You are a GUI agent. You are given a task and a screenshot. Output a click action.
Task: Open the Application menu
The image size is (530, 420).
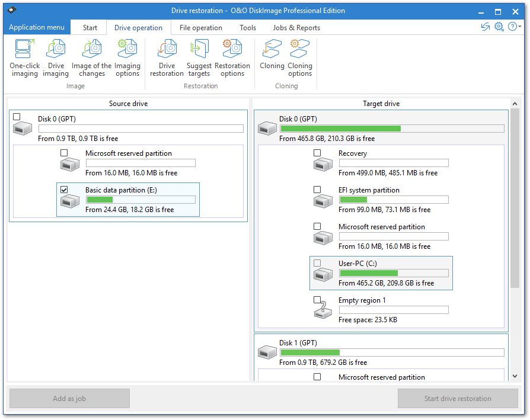click(37, 27)
